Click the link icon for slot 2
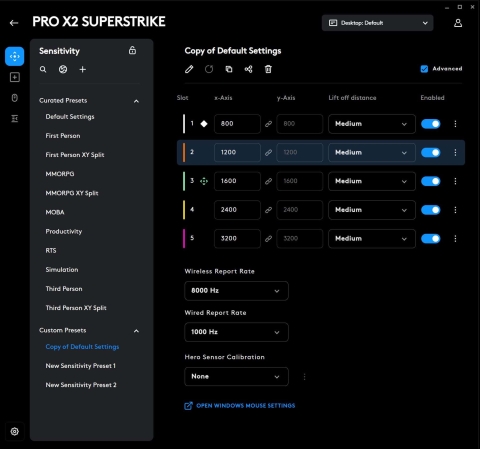The image size is (480, 449). (x=268, y=153)
